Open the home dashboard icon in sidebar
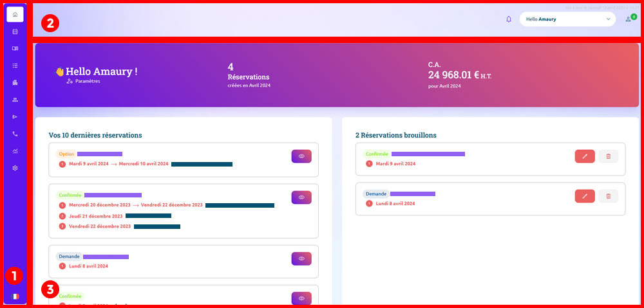This screenshot has width=644, height=308. 15,14
